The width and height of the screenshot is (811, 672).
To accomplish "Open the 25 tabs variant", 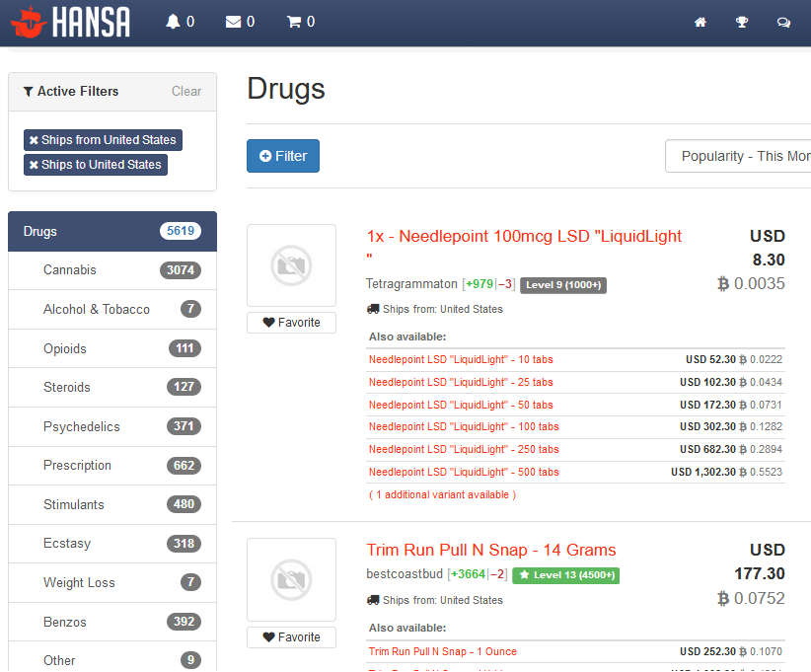I will pyautogui.click(x=461, y=382).
